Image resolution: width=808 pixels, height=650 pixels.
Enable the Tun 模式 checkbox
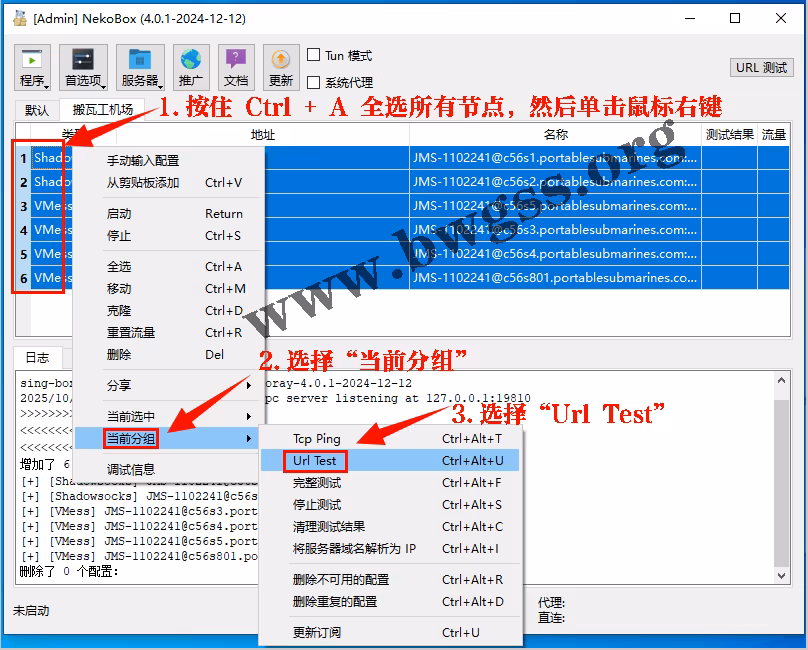[x=314, y=56]
